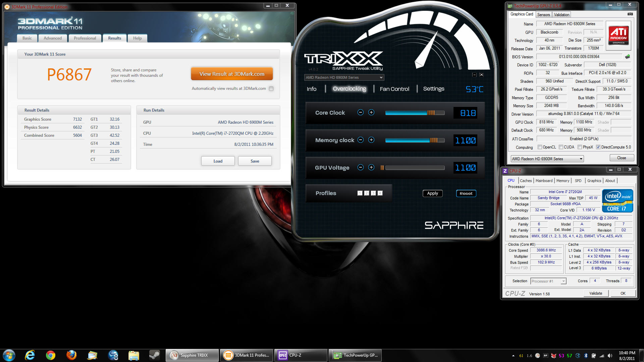
Task: Switch to the Validation tab in GPU-Z
Action: coord(561,15)
